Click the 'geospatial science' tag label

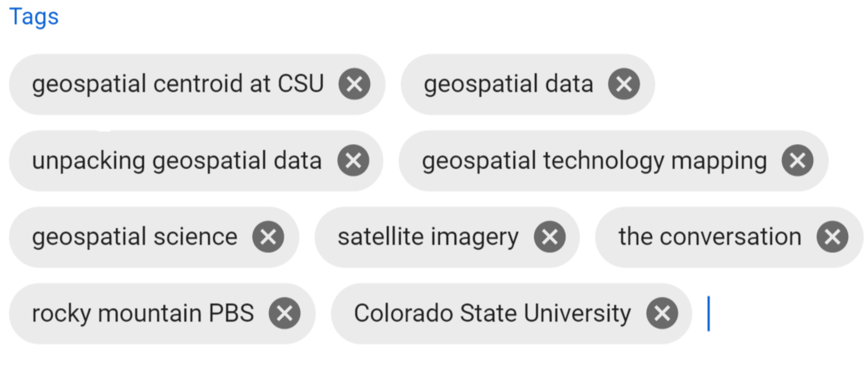134,237
